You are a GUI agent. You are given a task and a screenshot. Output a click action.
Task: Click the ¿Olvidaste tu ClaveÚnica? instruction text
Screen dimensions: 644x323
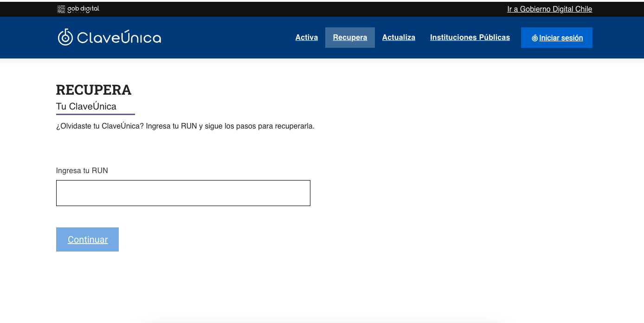tap(185, 126)
